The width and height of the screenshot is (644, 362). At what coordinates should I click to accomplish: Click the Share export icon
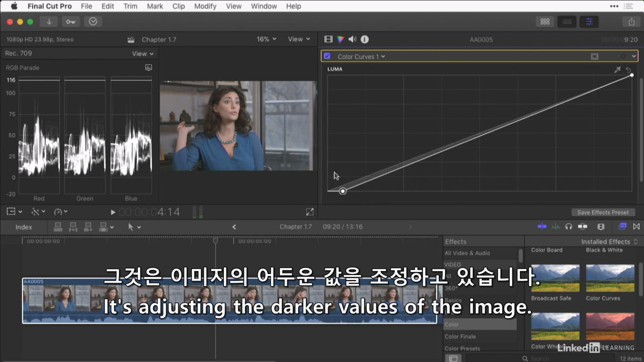coord(631,22)
